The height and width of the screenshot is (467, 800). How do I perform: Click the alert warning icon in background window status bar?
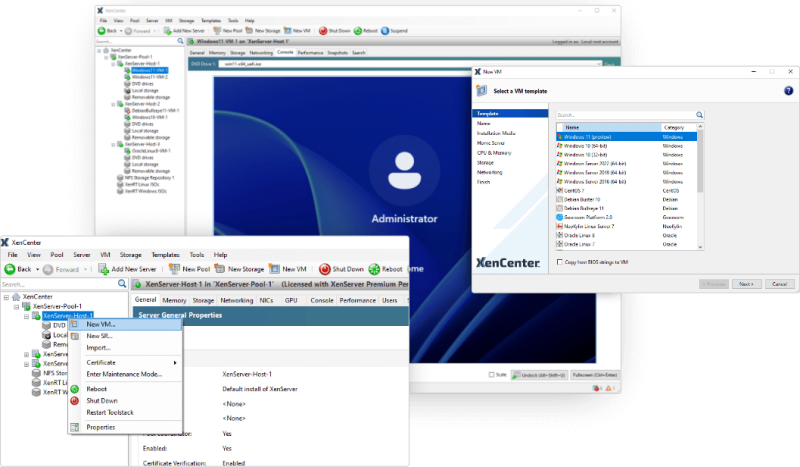click(x=609, y=388)
